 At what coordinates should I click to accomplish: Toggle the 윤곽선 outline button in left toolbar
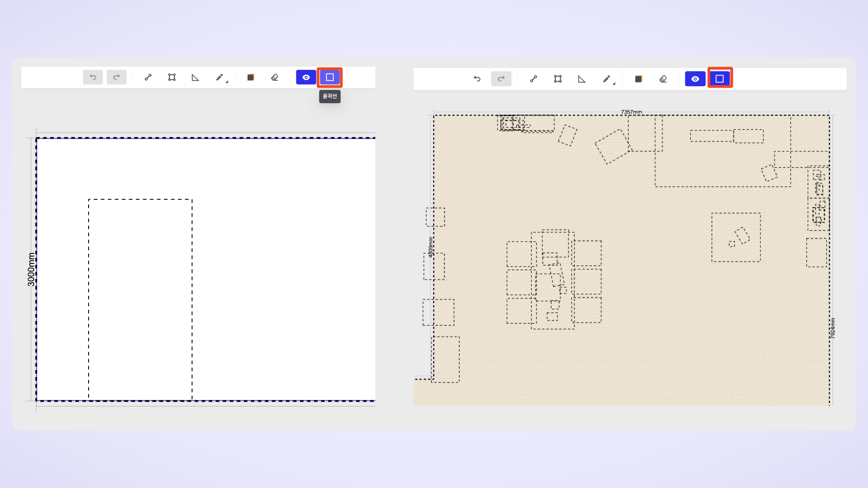pos(330,78)
